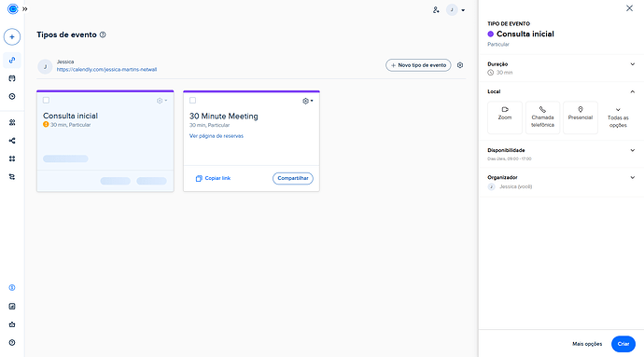644x357 pixels.
Task: Open event types link icon in sidebar
Action: click(x=12, y=60)
